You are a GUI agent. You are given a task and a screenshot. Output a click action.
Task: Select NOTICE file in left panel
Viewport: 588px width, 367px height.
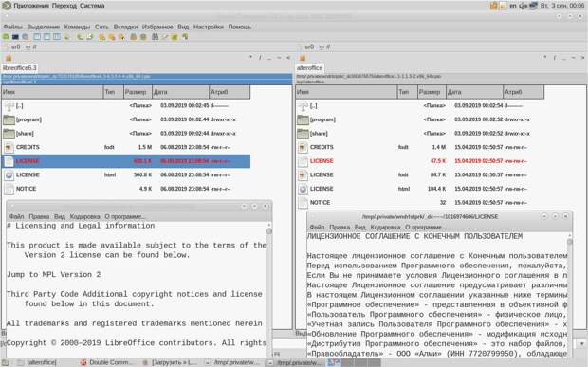[x=126, y=189]
